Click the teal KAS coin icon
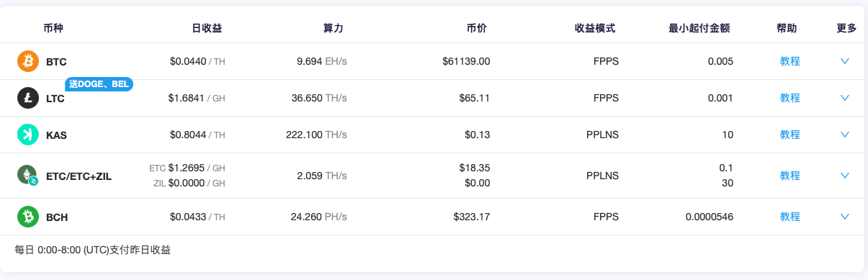The height and width of the screenshot is (280, 868). pyautogui.click(x=28, y=135)
